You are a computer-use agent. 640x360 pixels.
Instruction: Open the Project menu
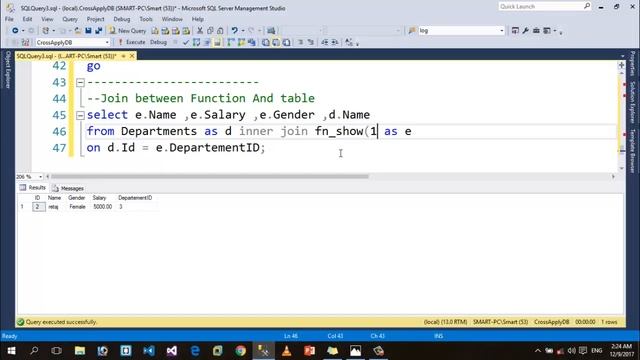coord(96,19)
